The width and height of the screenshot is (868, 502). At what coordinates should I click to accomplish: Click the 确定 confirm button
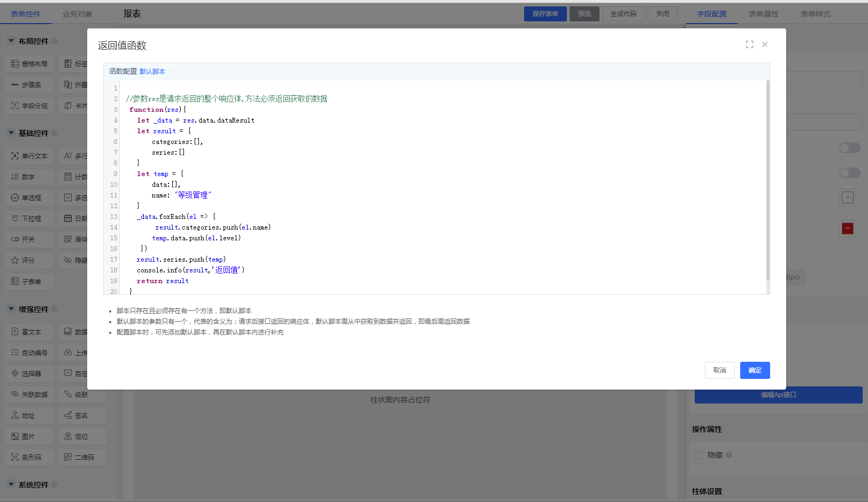click(755, 370)
